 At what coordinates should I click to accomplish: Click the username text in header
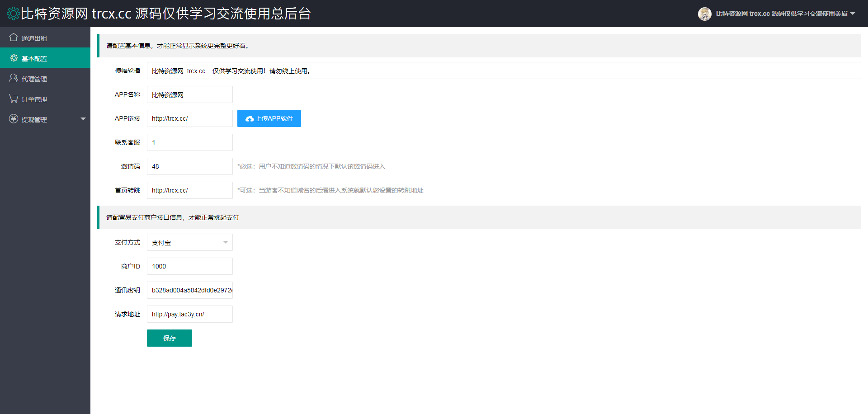point(782,14)
